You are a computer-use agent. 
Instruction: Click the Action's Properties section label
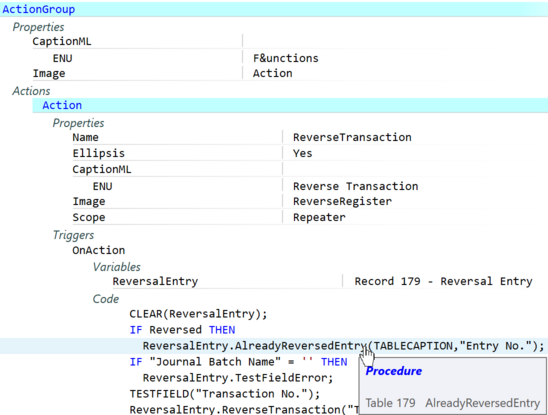(78, 123)
